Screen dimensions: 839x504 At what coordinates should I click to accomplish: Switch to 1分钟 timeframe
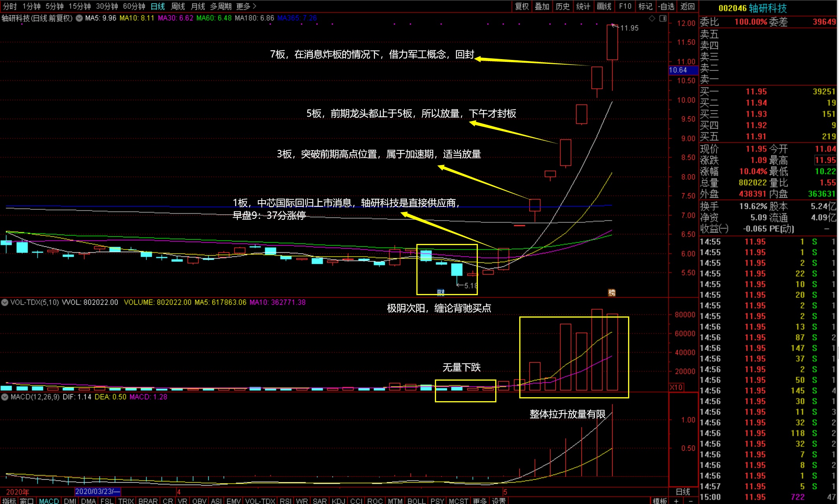pyautogui.click(x=32, y=6)
